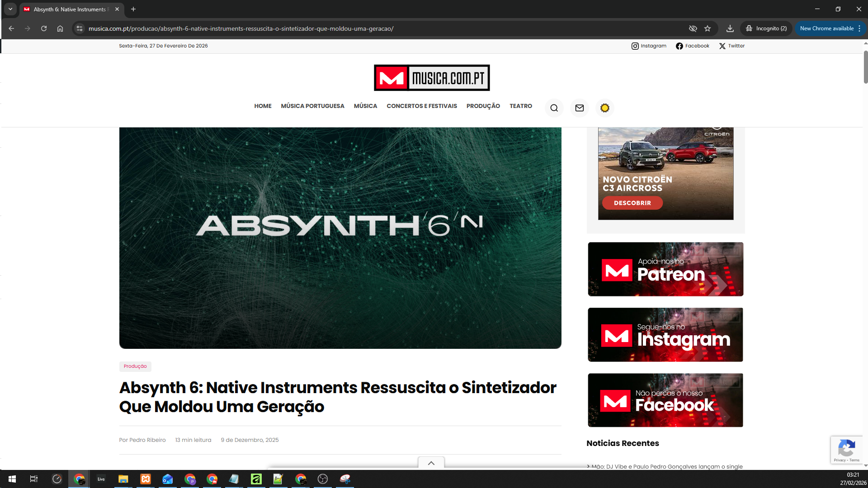Click browser Forward arrow
The image size is (868, 488).
pos(28,28)
